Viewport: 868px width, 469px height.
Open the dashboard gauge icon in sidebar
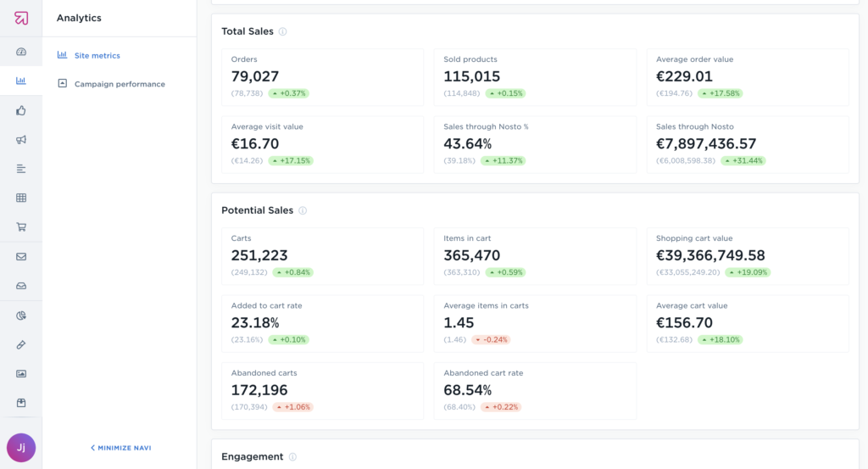(21, 53)
